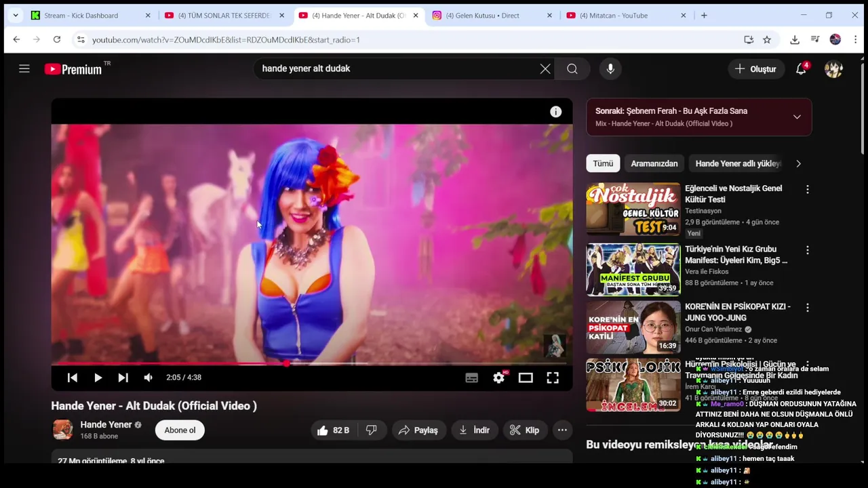Open Onur Can Yenilmez channel name
The height and width of the screenshot is (488, 868).
click(x=714, y=329)
